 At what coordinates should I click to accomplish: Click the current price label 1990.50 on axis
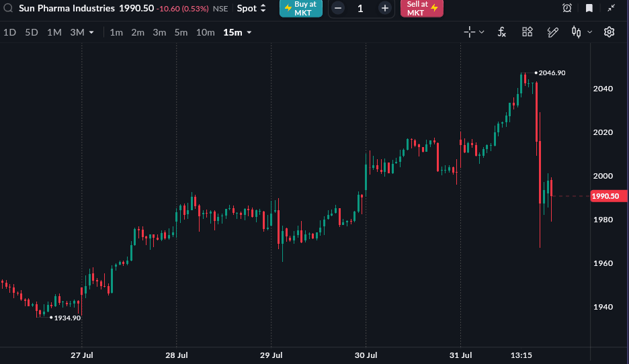607,196
